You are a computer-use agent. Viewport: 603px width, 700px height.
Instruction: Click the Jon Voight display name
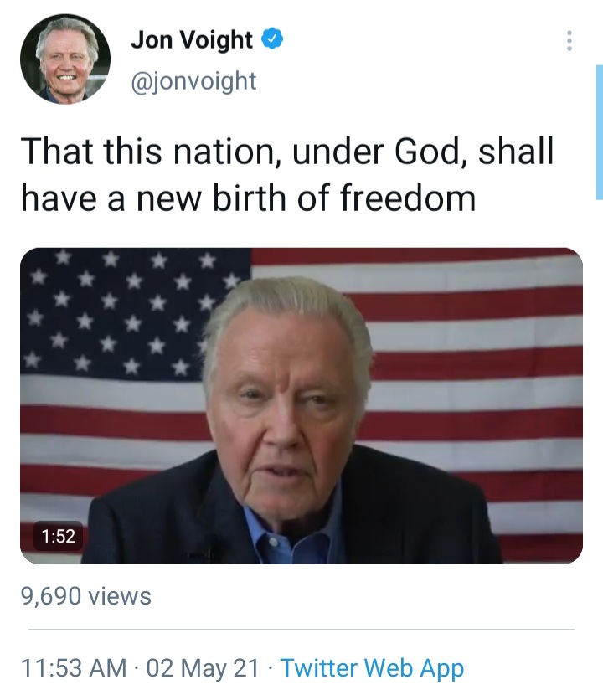[192, 39]
